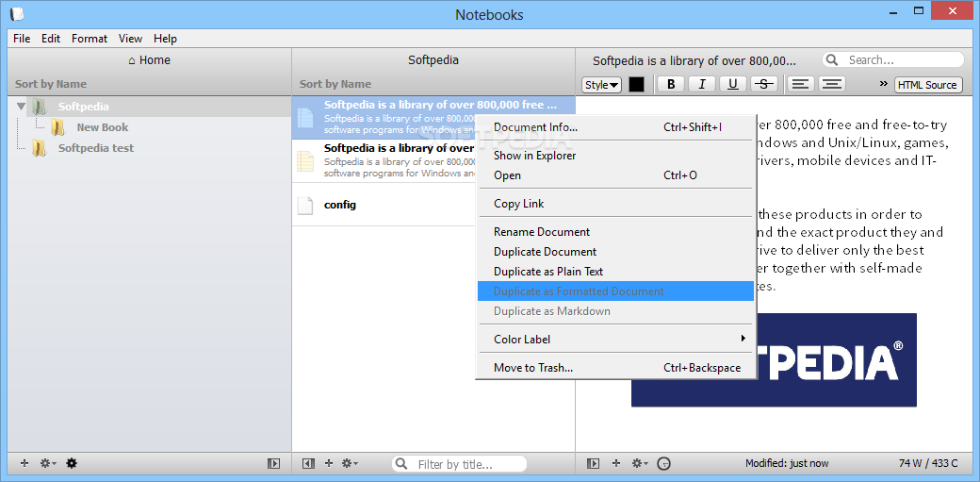
Task: Click the New Book folder icon
Action: (x=57, y=127)
